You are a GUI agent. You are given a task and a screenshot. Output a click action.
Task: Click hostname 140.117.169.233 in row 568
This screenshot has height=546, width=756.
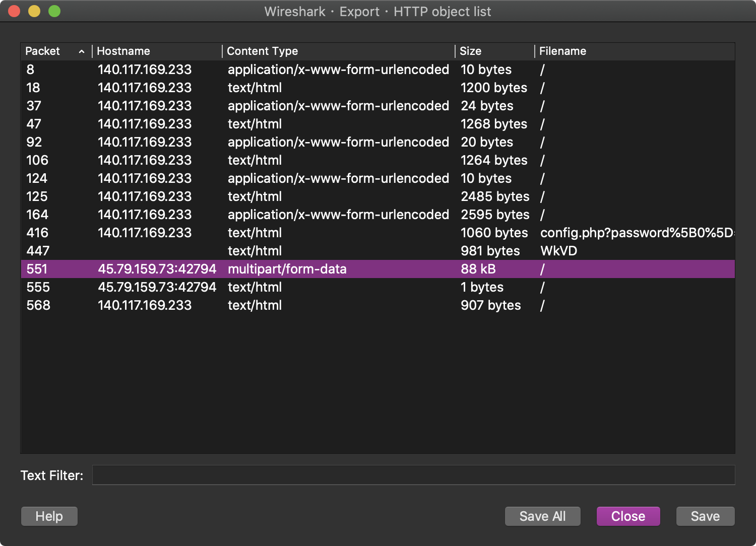145,305
